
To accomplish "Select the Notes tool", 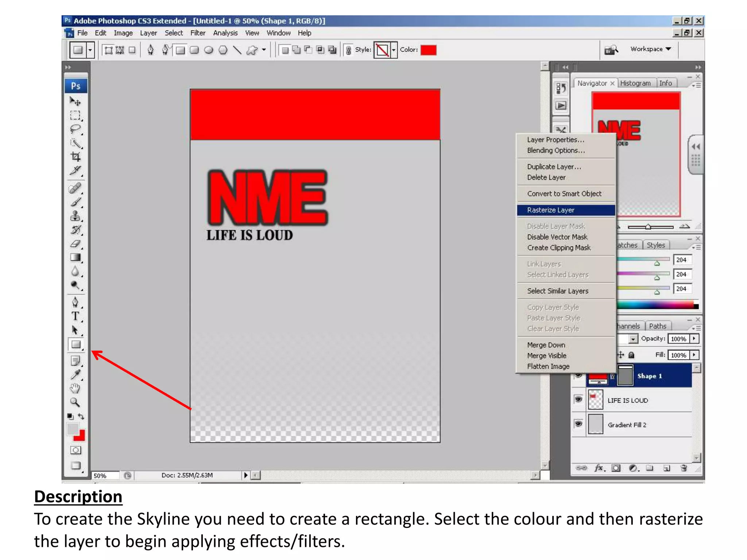I will pos(75,361).
